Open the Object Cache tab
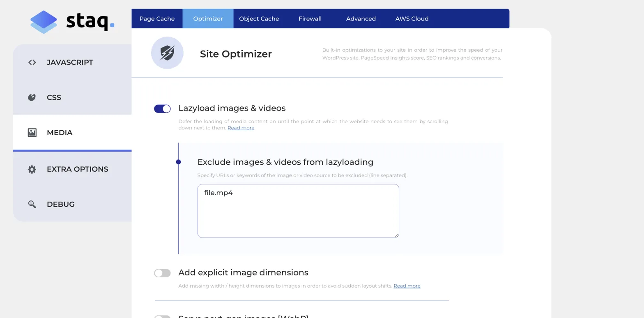 [x=259, y=19]
